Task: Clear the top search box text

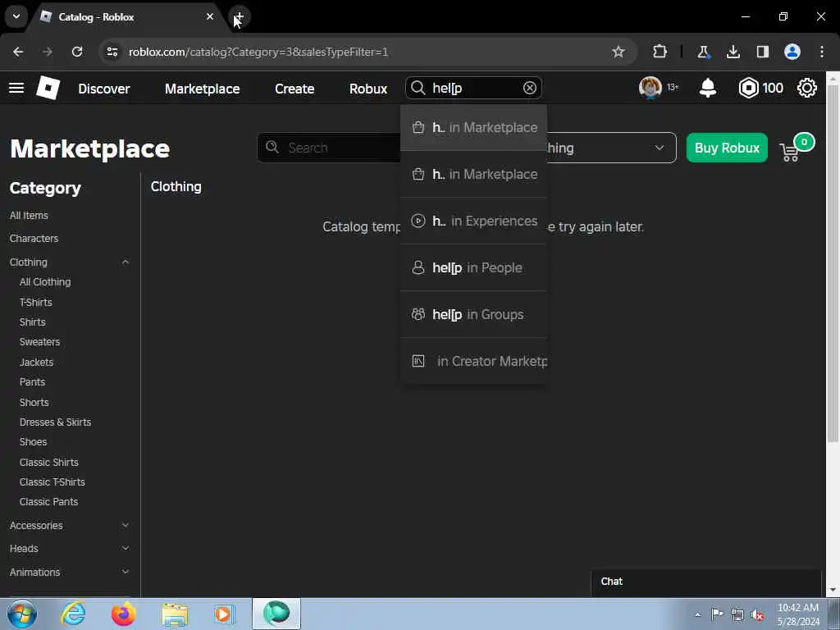Action: point(529,88)
